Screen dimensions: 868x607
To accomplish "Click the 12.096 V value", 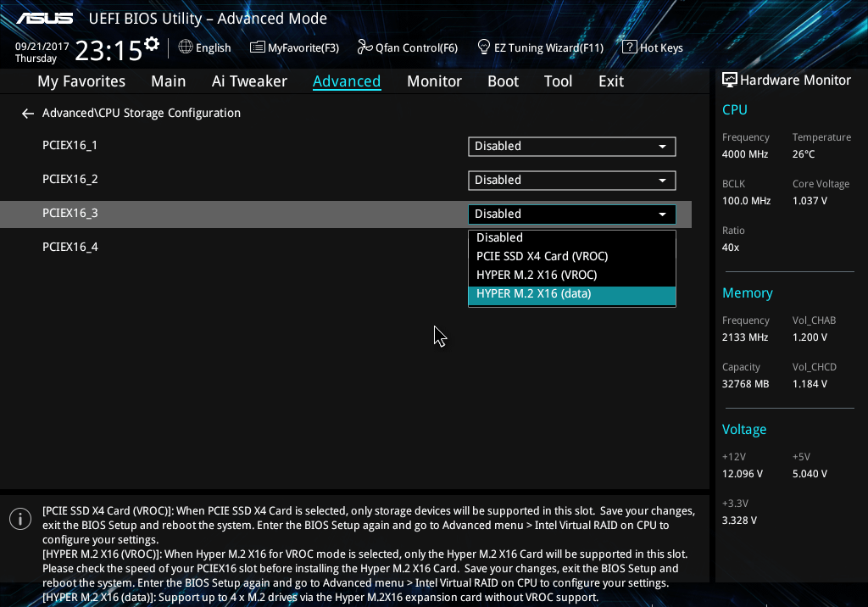I will [x=742, y=474].
